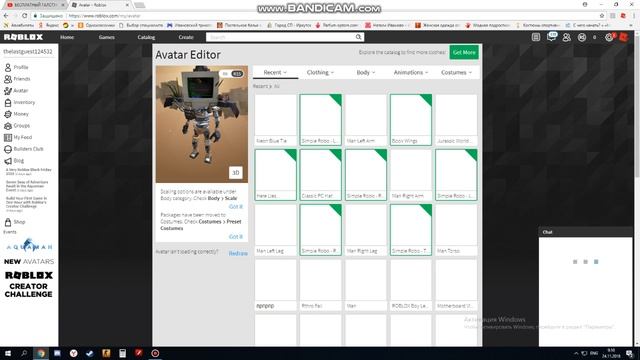Select the Avatar - Roblox browser tab

pyautogui.click(x=99, y=5)
